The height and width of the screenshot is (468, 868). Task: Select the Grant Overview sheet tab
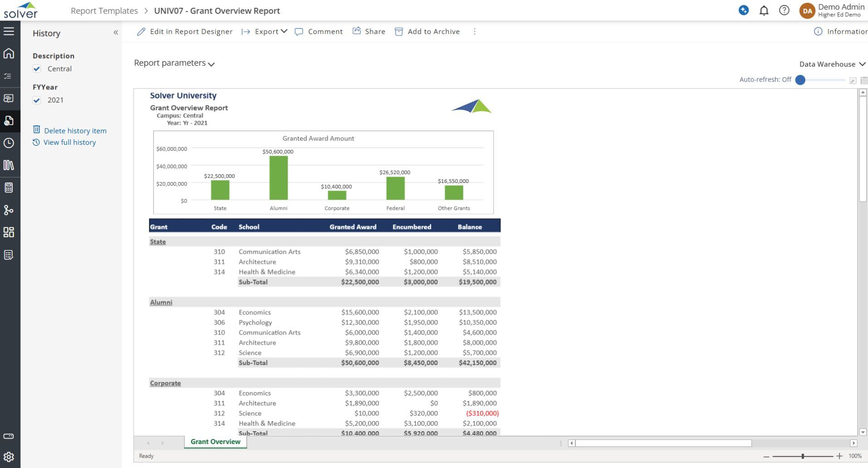[216, 442]
